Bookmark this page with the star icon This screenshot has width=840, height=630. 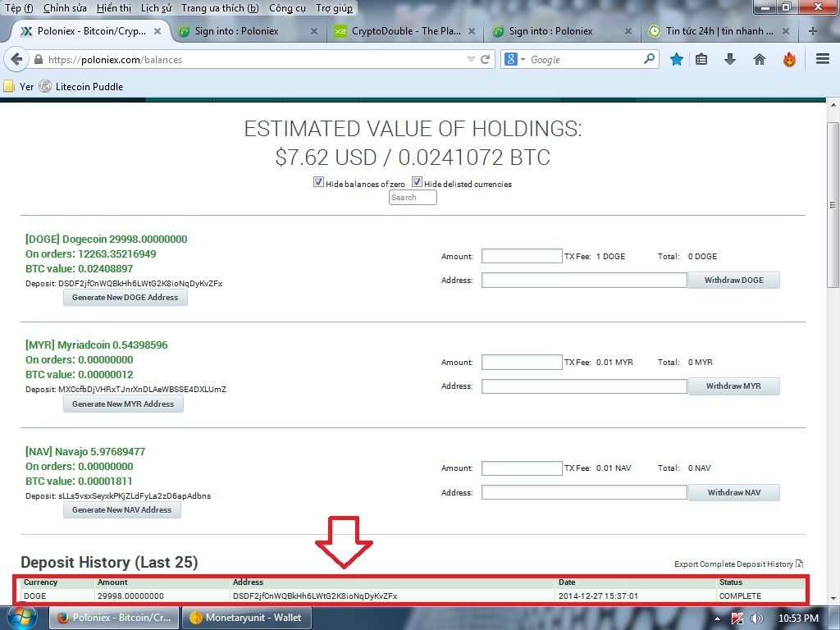[677, 59]
